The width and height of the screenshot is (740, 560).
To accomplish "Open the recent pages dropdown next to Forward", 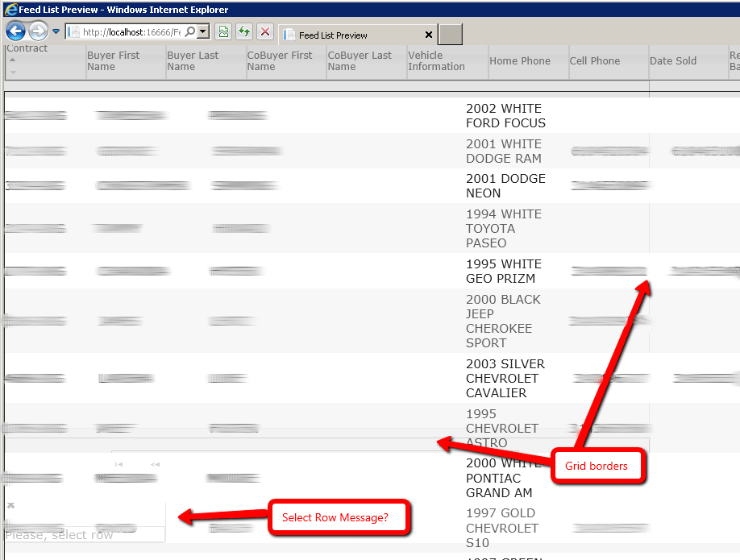I will pos(56,31).
